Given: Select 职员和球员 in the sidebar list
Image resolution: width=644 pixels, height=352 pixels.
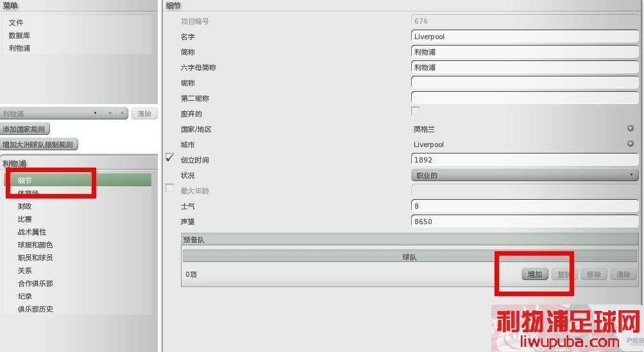Looking at the screenshot, I should [x=35, y=258].
